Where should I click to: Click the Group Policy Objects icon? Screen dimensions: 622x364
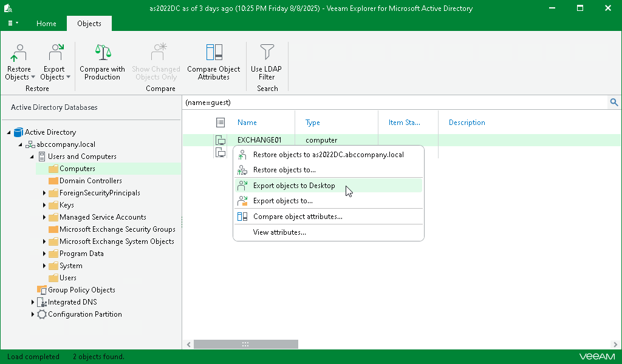[42, 290]
